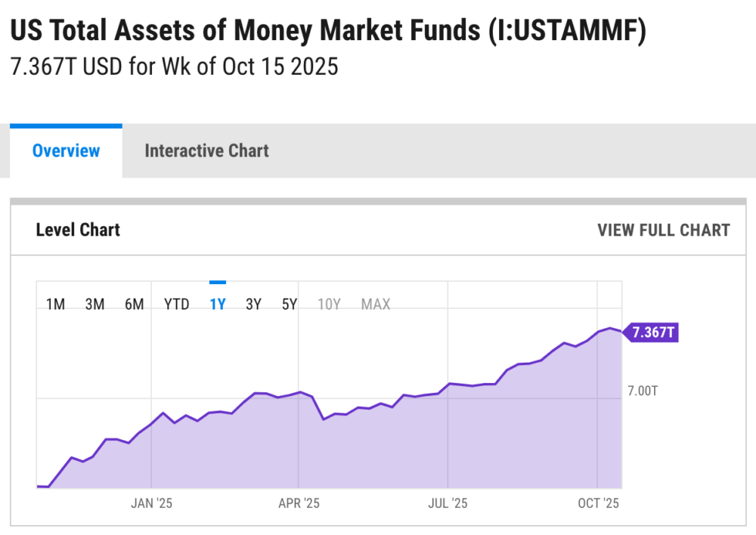Choose the 6M range option
The width and height of the screenshot is (756, 535).
pyautogui.click(x=134, y=305)
